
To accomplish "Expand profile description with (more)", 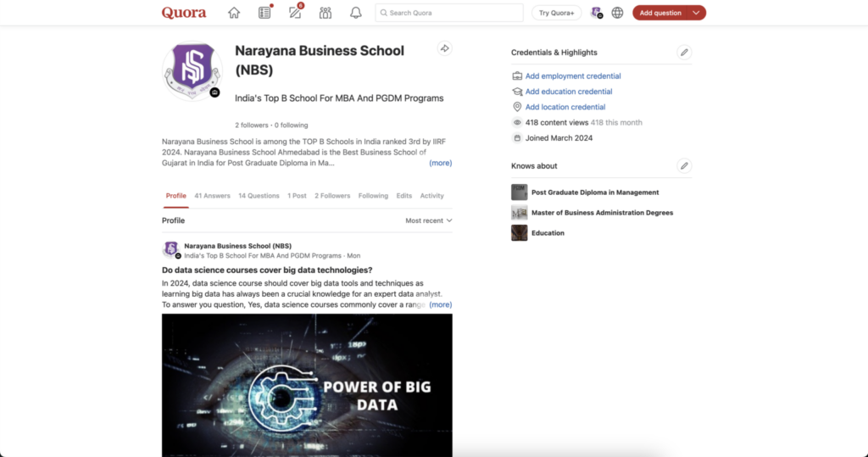I will (441, 163).
